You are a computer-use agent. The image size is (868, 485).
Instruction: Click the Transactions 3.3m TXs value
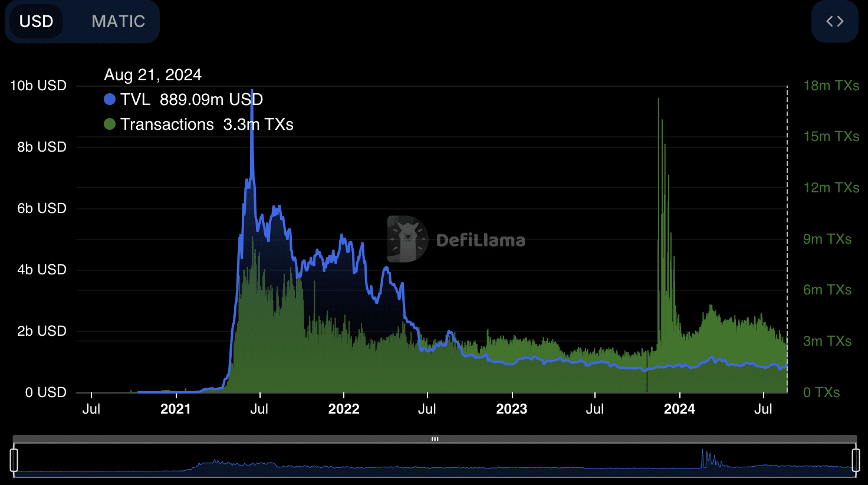[258, 124]
